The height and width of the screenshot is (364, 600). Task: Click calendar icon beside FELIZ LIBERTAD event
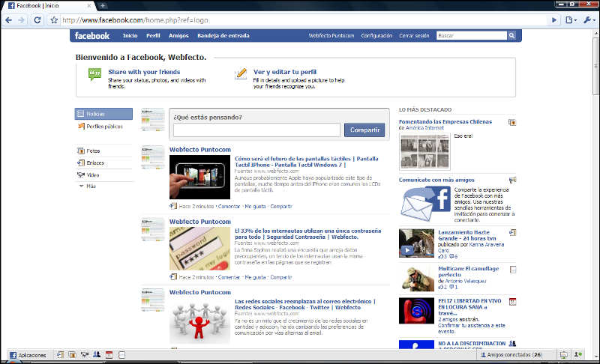point(513,302)
